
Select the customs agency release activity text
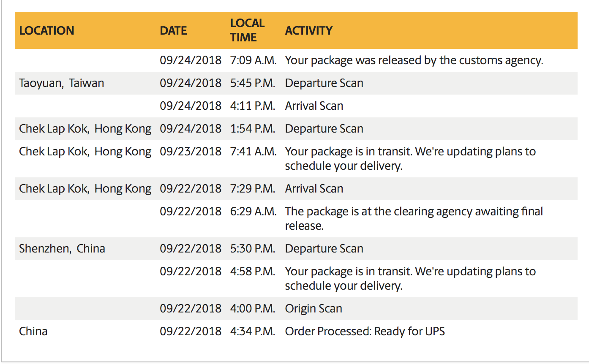[414, 60]
